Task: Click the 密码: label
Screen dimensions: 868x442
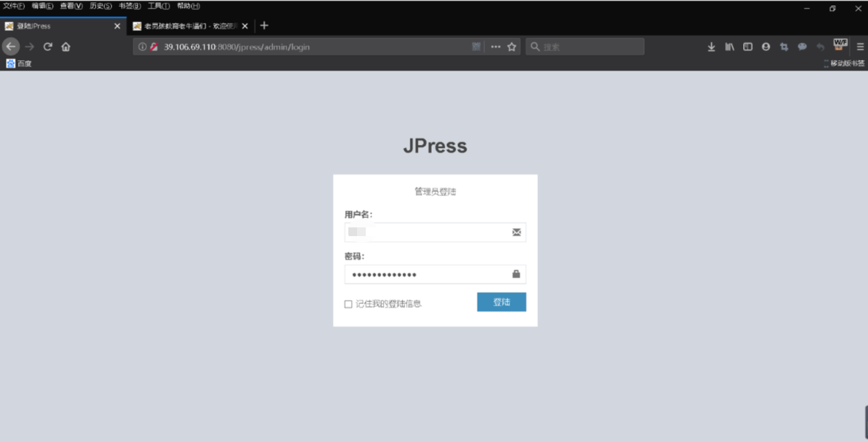Action: coord(354,256)
